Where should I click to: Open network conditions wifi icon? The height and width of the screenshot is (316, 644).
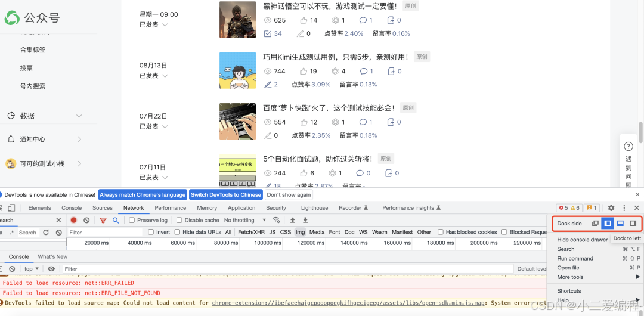(x=277, y=220)
